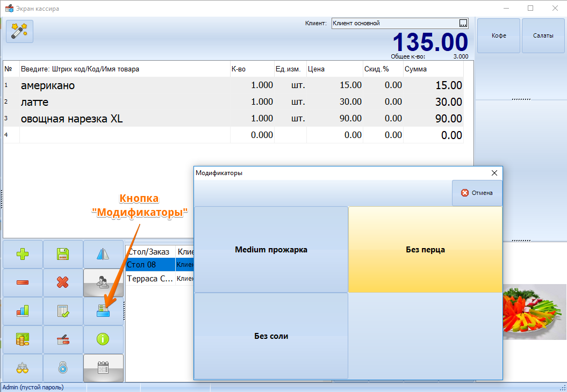Open the Кофе category

pyautogui.click(x=499, y=35)
